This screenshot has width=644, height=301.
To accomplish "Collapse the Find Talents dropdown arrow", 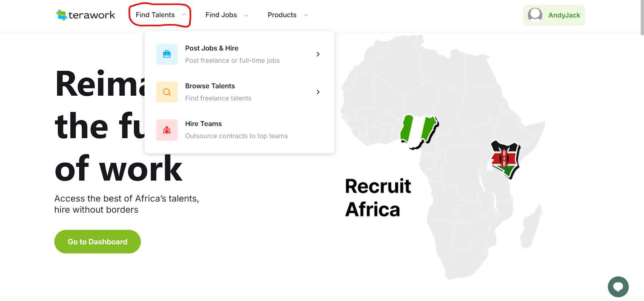I will click(x=184, y=15).
